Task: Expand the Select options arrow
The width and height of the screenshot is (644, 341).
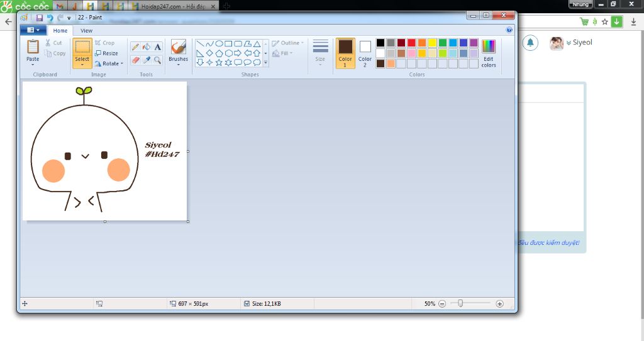Action: coord(82,65)
